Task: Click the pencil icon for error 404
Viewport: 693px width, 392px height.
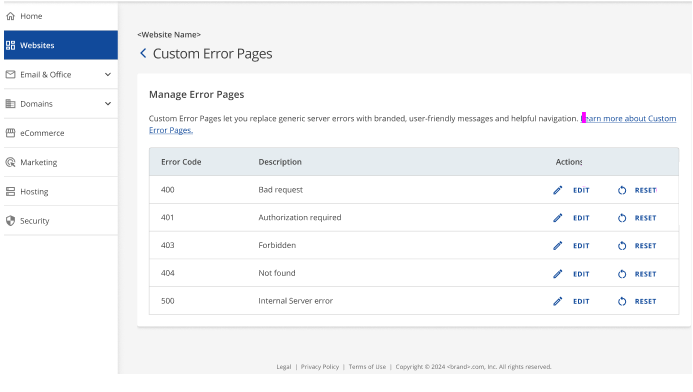Action: [558, 274]
